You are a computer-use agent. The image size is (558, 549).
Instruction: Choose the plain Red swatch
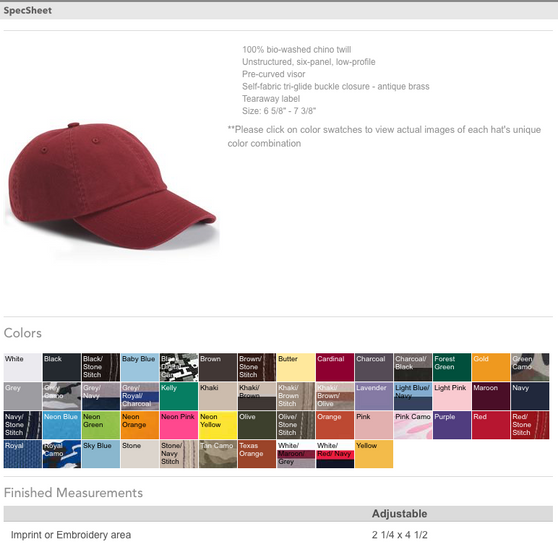tap(491, 425)
